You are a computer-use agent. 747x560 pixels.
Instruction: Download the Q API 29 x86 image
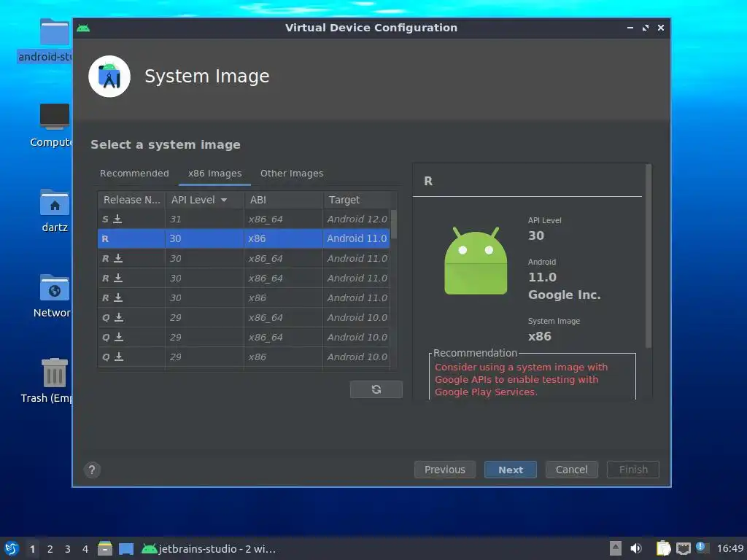tap(119, 357)
